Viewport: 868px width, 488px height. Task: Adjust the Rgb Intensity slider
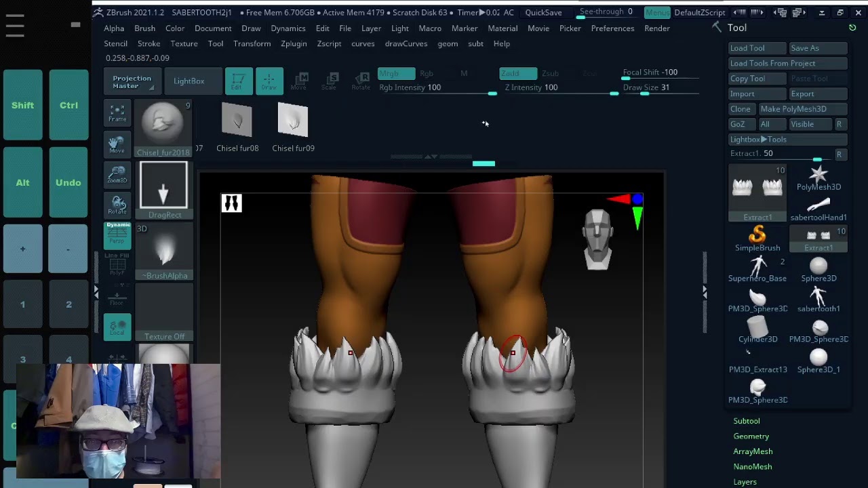[x=437, y=89]
